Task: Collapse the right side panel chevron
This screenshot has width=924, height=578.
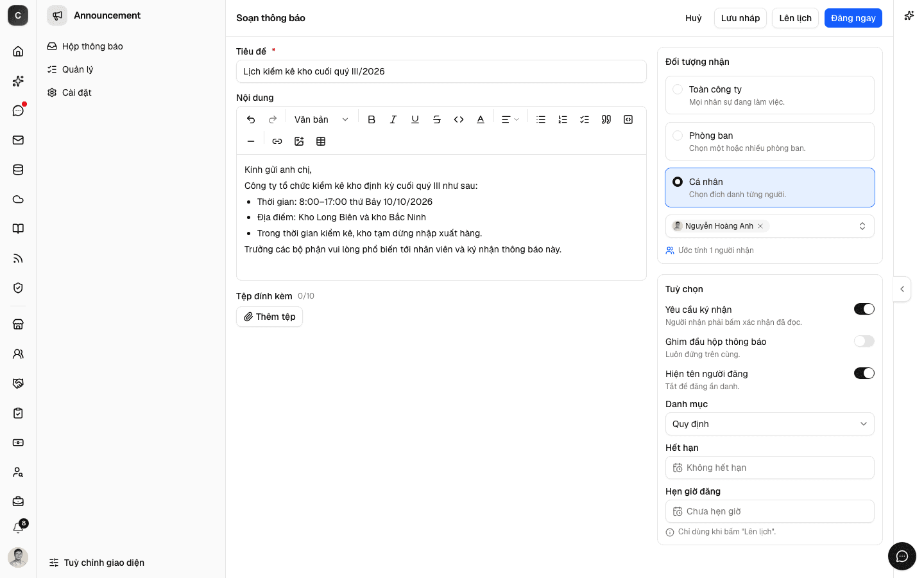Action: pos(902,289)
